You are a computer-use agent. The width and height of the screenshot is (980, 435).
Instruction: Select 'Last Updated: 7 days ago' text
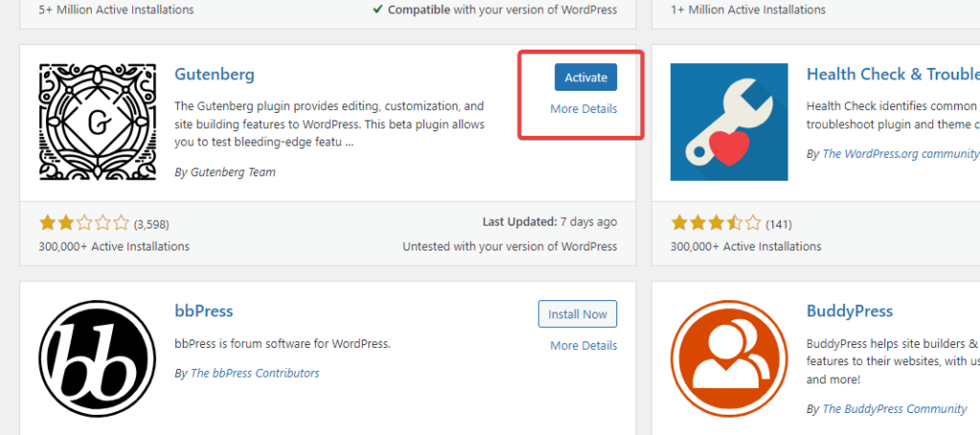549,222
